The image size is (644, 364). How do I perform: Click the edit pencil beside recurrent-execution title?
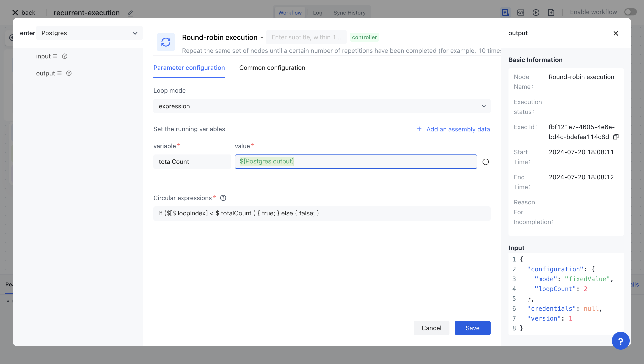pyautogui.click(x=130, y=13)
